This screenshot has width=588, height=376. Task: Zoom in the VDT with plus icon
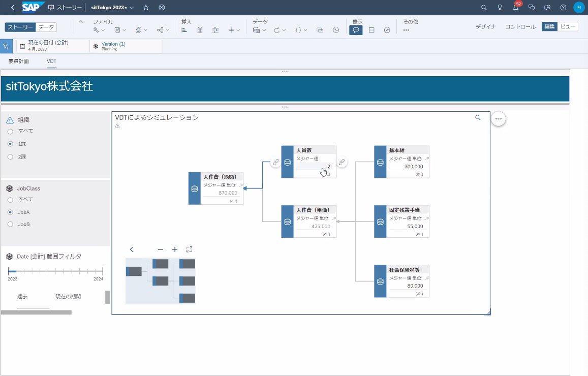[175, 249]
